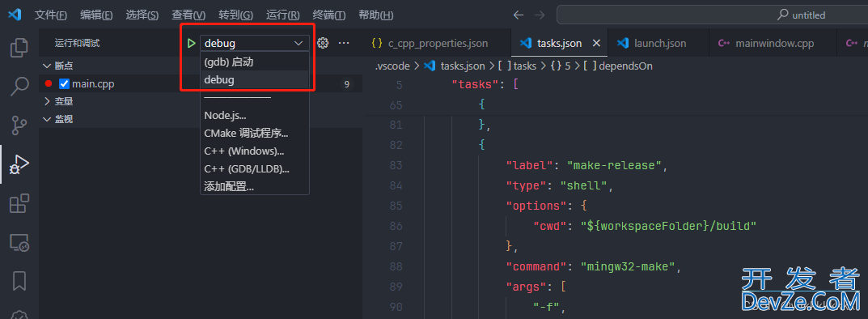Choose C++ (GDB/LLDB)... option

[255, 168]
